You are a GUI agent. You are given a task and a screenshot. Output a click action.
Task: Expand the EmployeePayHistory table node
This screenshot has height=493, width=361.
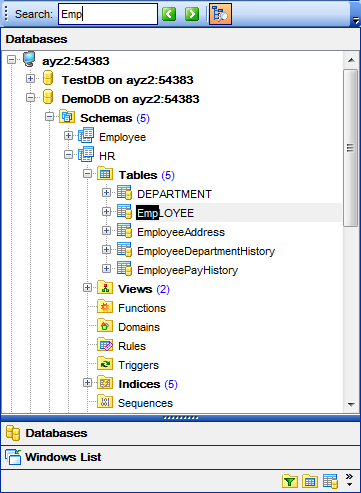[x=106, y=269]
